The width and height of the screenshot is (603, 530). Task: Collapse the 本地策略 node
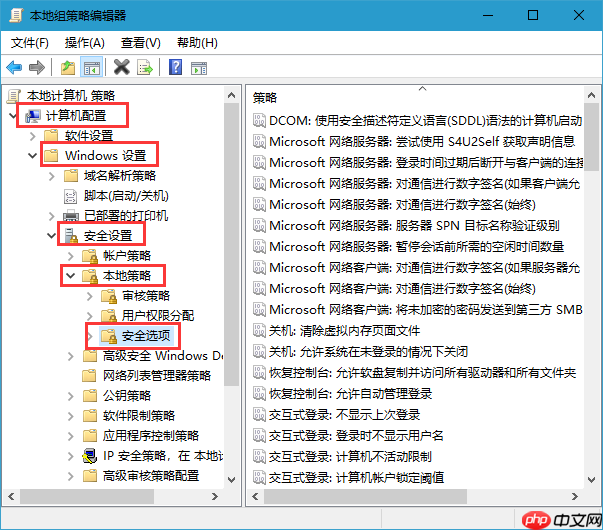coord(70,275)
